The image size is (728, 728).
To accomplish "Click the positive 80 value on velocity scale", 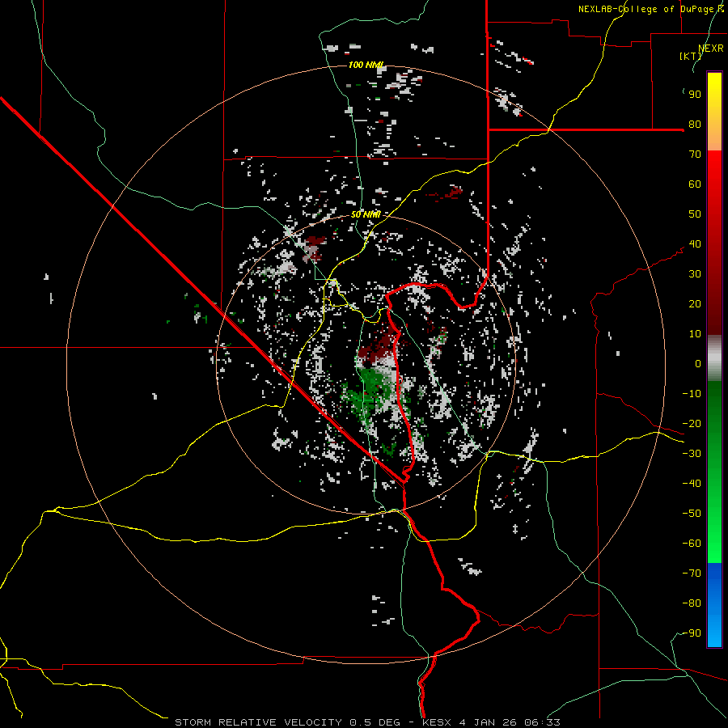I will point(695,125).
